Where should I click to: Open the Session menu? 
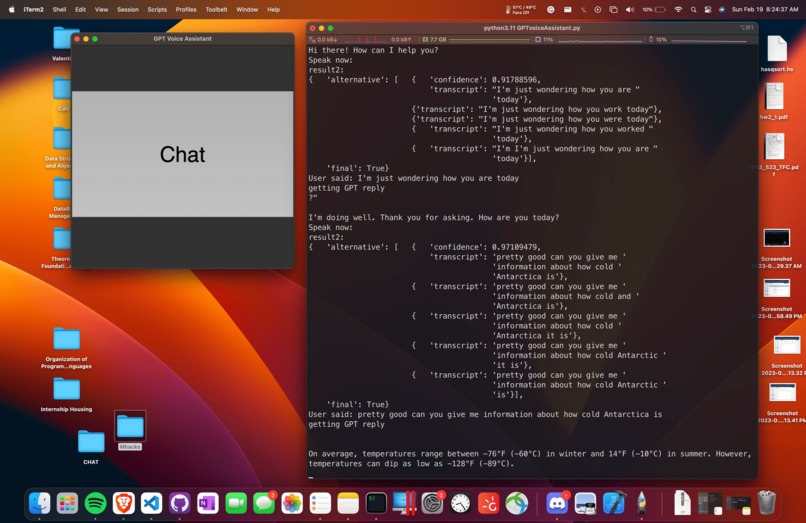click(x=127, y=9)
